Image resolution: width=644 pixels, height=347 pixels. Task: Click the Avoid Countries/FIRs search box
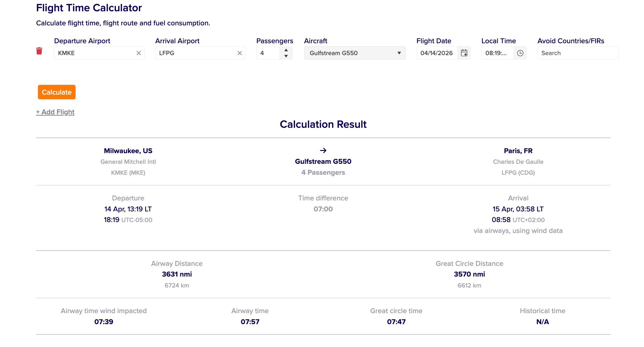pos(578,53)
